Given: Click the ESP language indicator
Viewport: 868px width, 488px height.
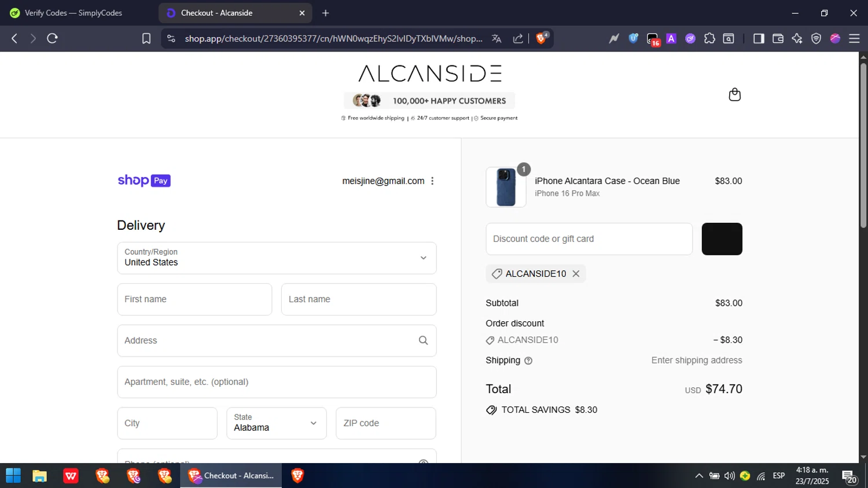Looking at the screenshot, I should point(779,476).
